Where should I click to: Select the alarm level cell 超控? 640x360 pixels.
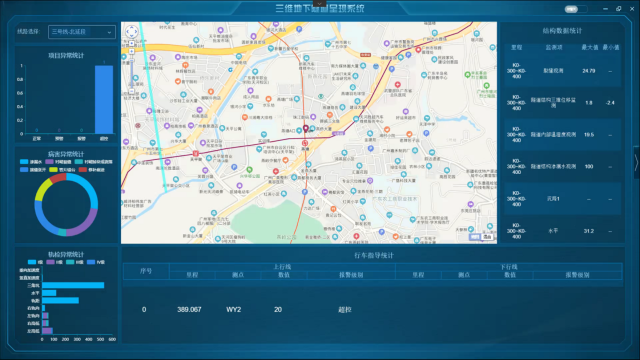[345, 310]
